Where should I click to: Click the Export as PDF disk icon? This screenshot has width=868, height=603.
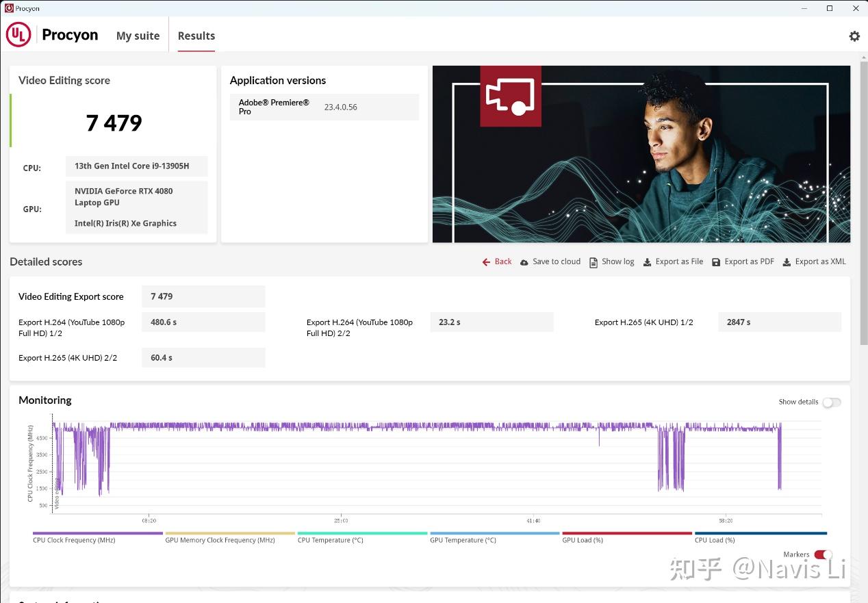point(716,262)
